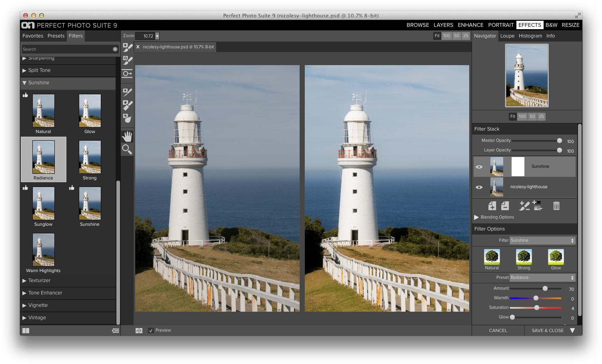Switch to the Presets tab
This screenshot has height=364, width=602.
coord(56,36)
